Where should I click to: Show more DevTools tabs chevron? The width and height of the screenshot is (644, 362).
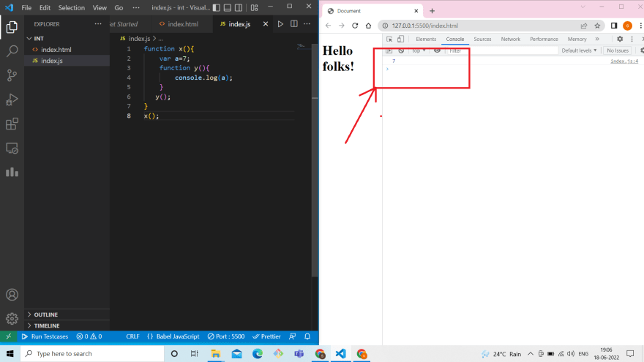point(597,39)
